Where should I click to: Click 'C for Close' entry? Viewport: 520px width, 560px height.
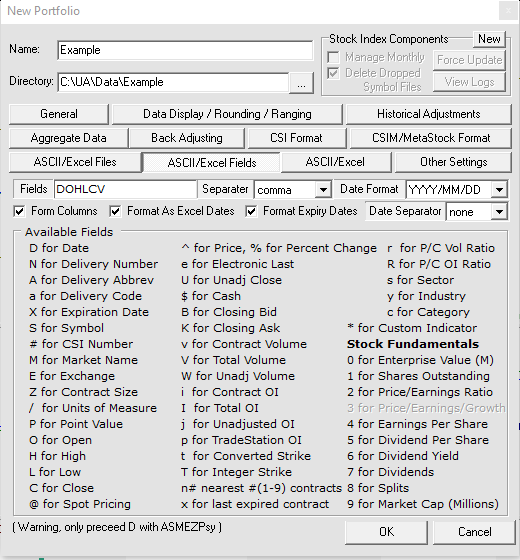tap(61, 488)
